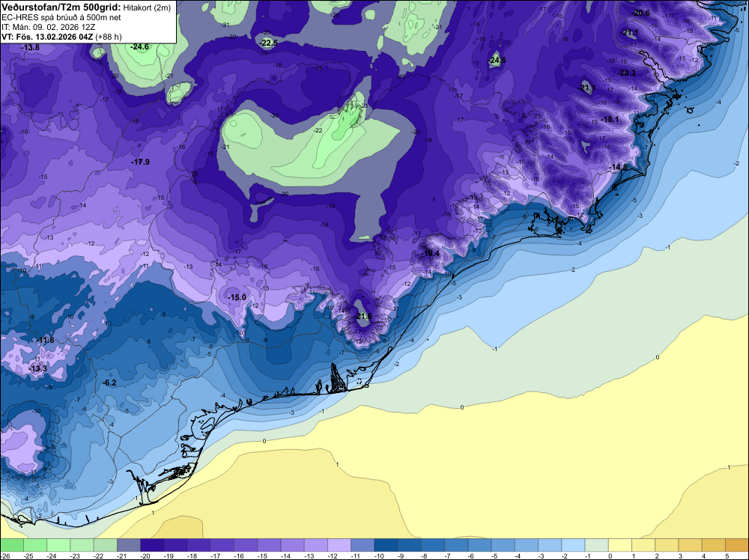Select the grey-blue legend swatch labeled -21
749x560 pixels.
129,545
